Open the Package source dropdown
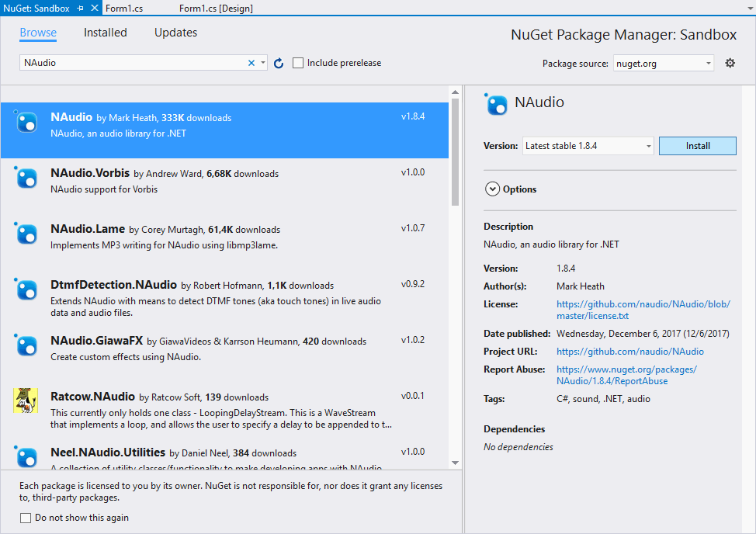 coord(664,64)
